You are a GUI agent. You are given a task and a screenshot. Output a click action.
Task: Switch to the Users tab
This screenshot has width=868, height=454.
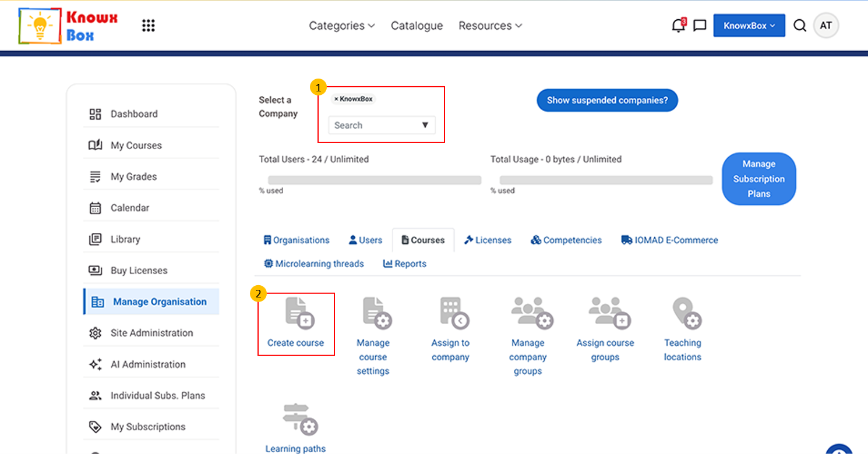[366, 240]
